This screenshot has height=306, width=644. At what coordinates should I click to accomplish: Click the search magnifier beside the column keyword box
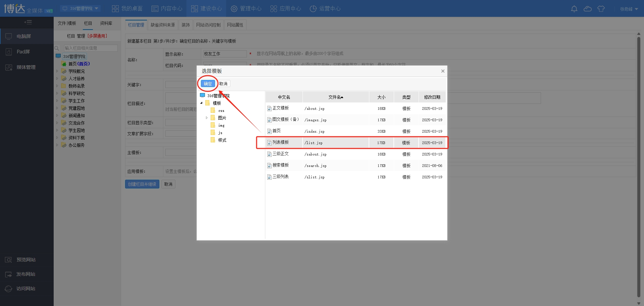57,48
